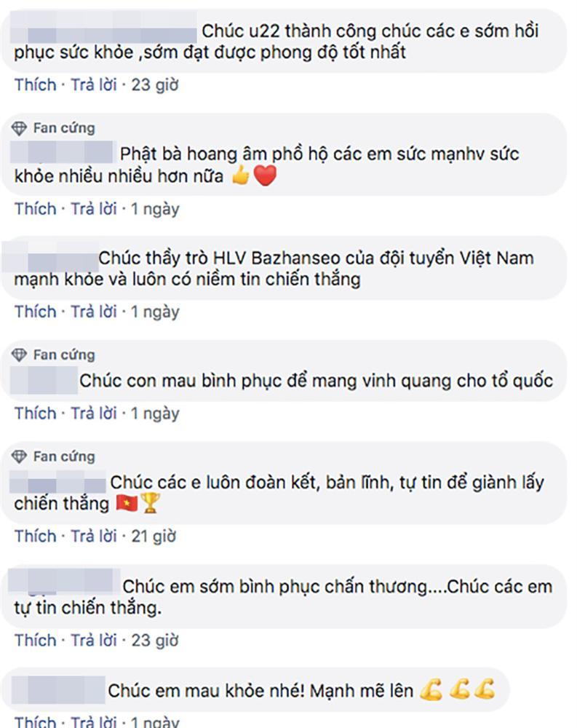Screen dimensions: 577x728
Task: Click the diamond Fan cứng badge icon
Action: [17, 127]
